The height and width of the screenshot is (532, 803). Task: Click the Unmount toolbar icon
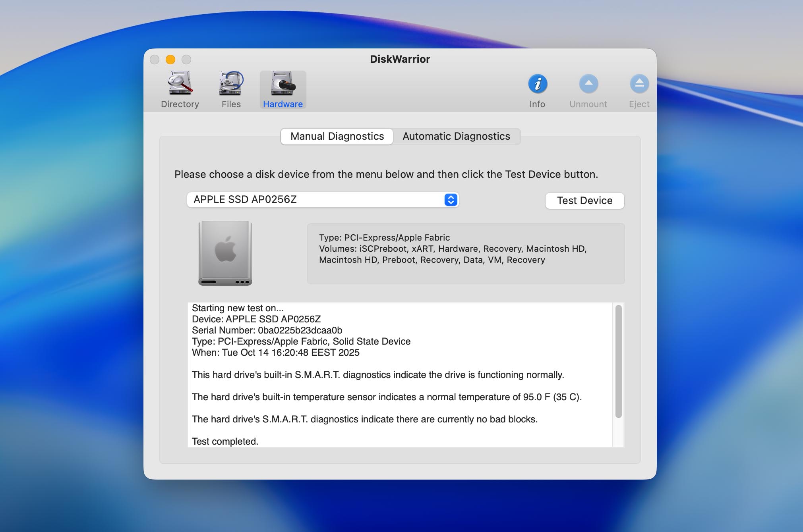(x=588, y=84)
